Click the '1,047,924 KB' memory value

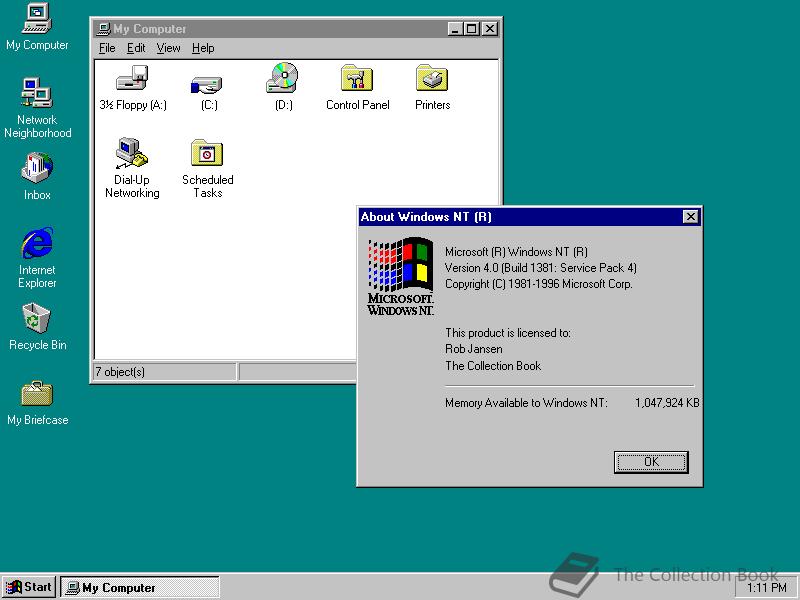point(667,403)
